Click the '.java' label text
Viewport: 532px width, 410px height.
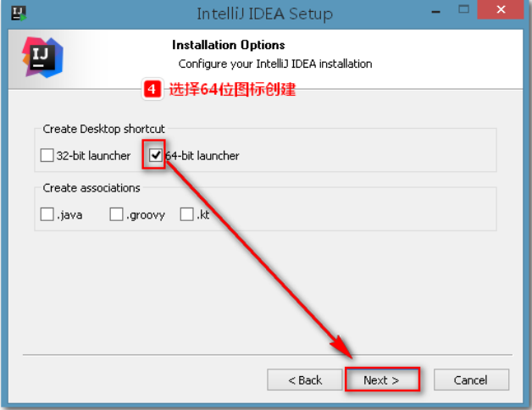coord(69,215)
